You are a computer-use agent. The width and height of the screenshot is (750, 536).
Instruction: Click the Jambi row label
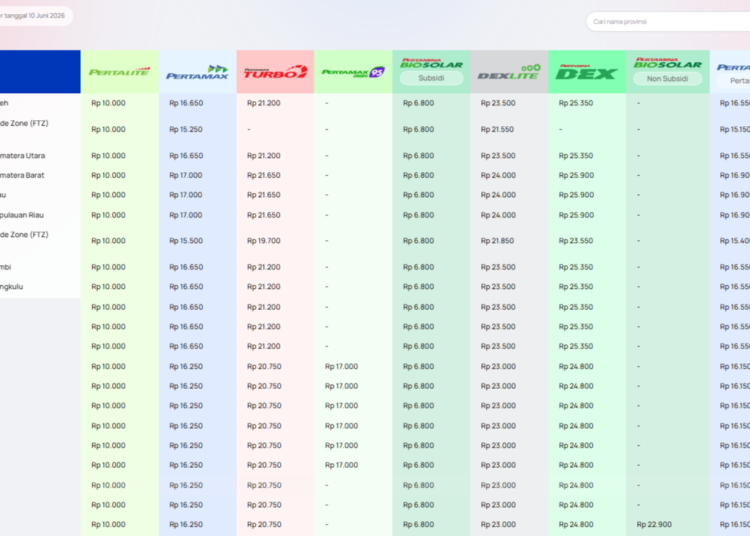coord(5,267)
